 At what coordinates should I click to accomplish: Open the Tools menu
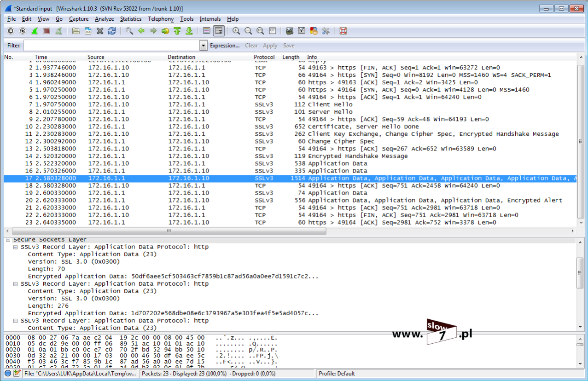(187, 19)
